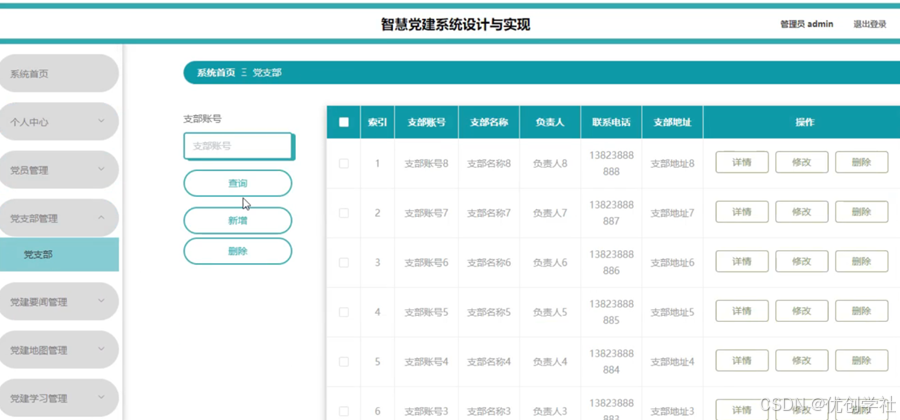The height and width of the screenshot is (420, 900).
Task: Click the 新增 button
Action: [238, 220]
